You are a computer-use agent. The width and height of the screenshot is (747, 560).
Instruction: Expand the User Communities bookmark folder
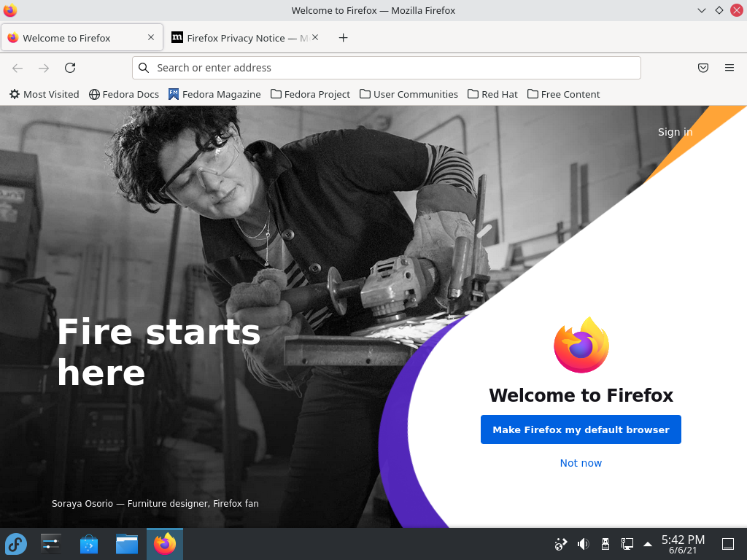point(409,94)
